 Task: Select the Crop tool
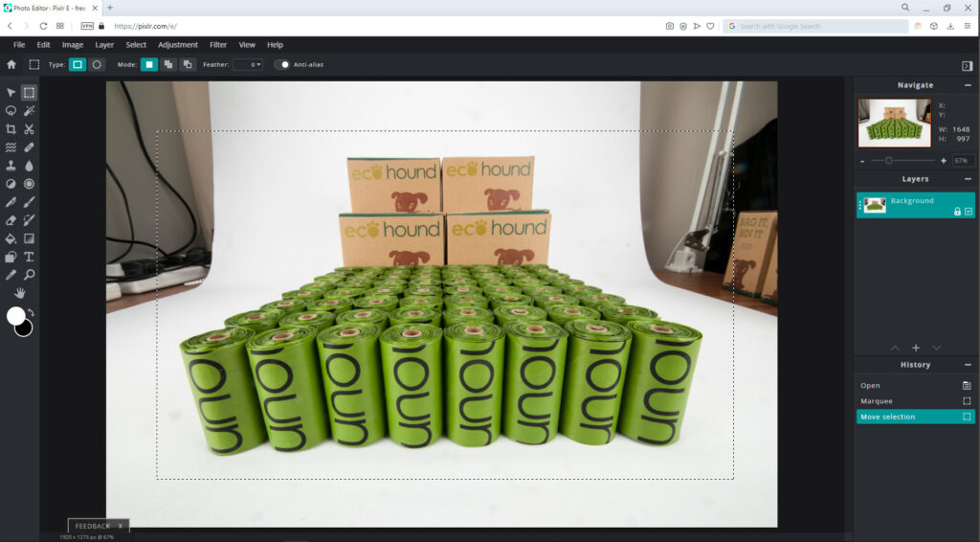pos(11,129)
